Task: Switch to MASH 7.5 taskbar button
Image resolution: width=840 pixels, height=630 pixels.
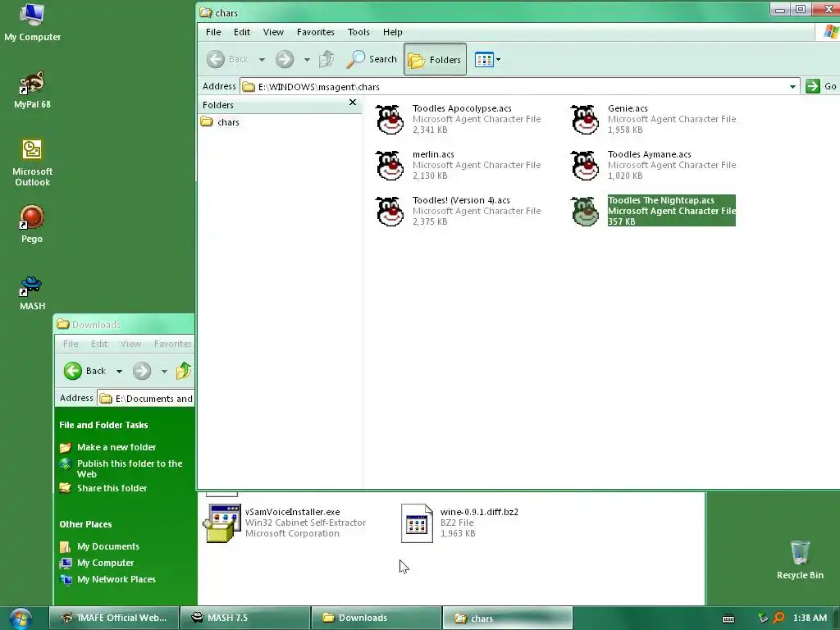Action: tap(245, 618)
